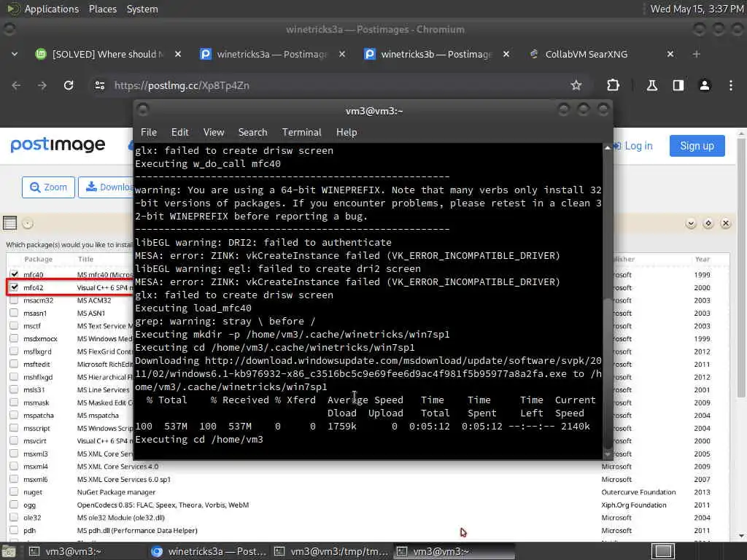Close the winetricks3a Postimages tab
The width and height of the screenshot is (747, 560).
[342, 54]
